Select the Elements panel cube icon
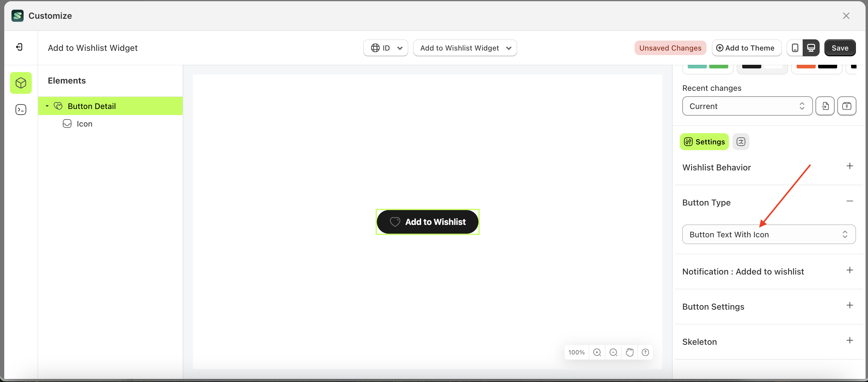This screenshot has width=868, height=382. tap(21, 83)
